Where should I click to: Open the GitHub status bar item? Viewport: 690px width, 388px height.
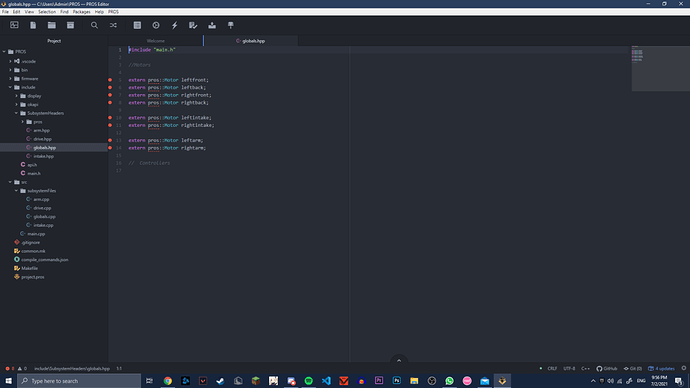click(x=606, y=369)
